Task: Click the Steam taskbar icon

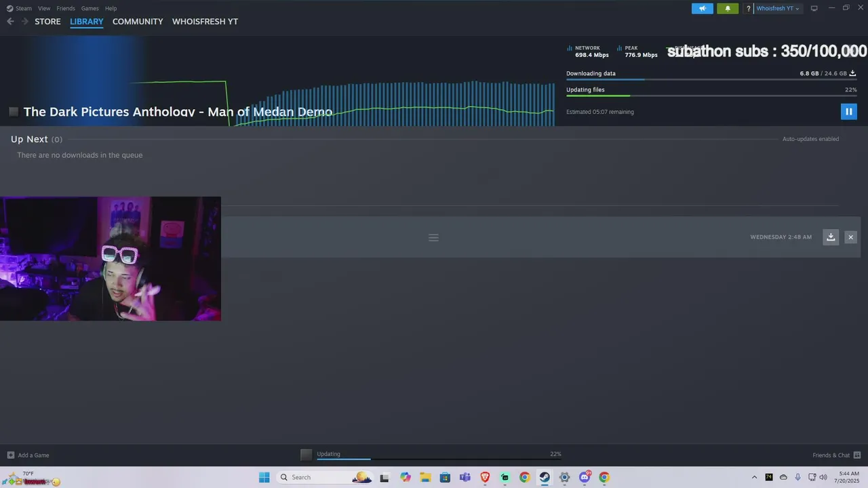Action: (x=545, y=477)
